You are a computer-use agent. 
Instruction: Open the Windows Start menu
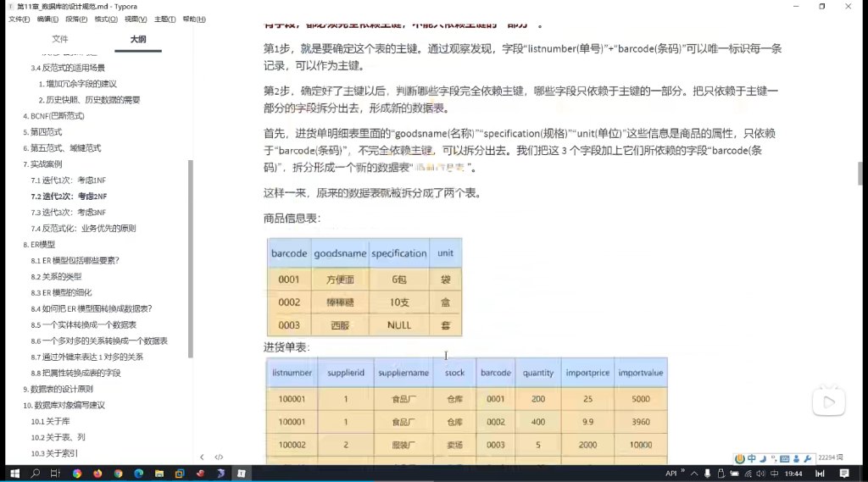(15, 474)
